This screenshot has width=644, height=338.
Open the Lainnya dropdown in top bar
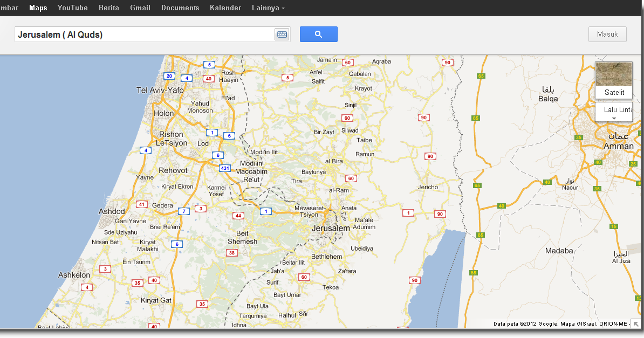[x=268, y=8]
